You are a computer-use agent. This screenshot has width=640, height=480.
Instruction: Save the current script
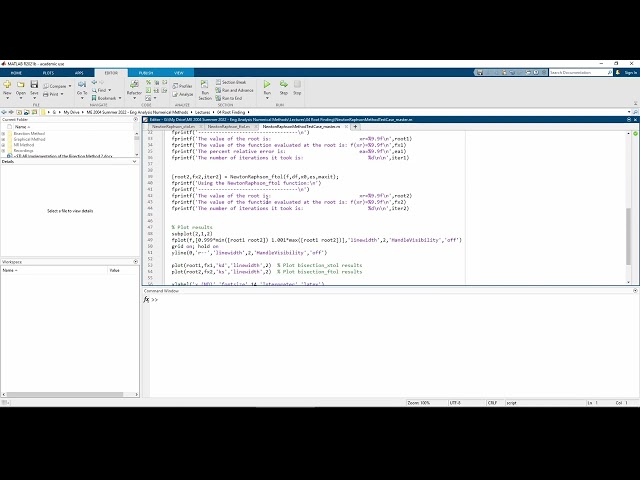(34, 87)
